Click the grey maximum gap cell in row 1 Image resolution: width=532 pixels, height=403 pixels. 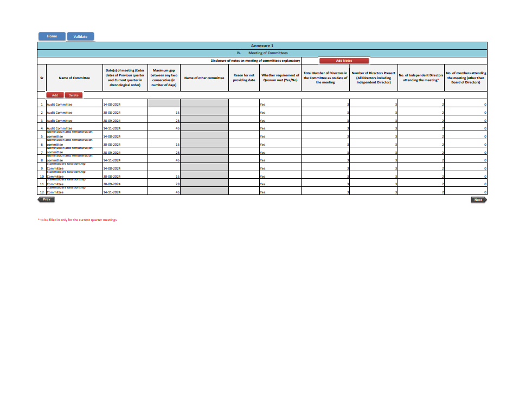164,103
